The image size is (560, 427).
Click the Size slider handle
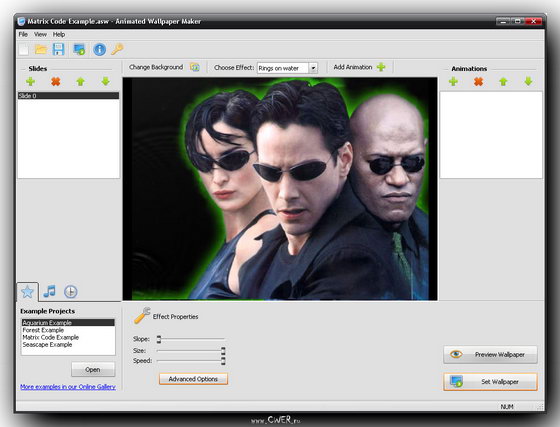click(x=223, y=351)
